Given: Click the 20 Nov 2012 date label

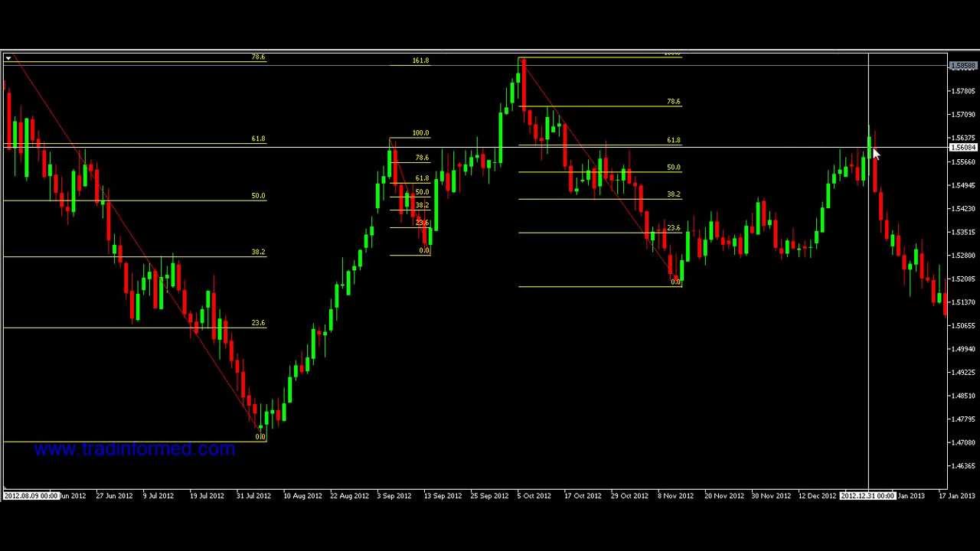Looking at the screenshot, I should coord(724,496).
